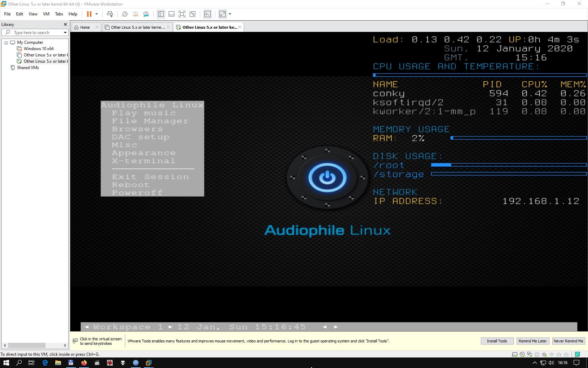Close the Home tab

[x=97, y=27]
